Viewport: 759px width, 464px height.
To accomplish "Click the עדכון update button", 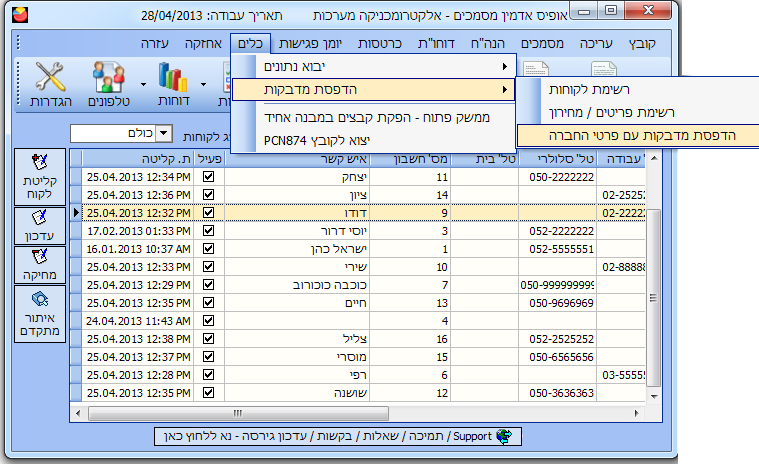I will (40, 226).
